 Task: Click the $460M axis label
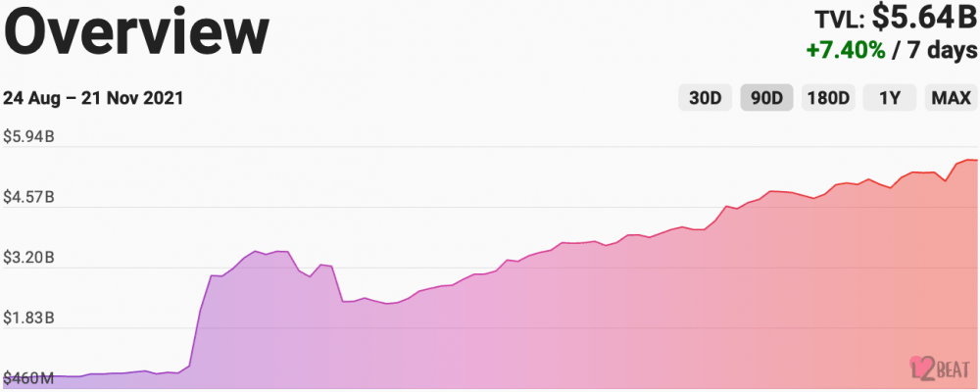tap(28, 378)
